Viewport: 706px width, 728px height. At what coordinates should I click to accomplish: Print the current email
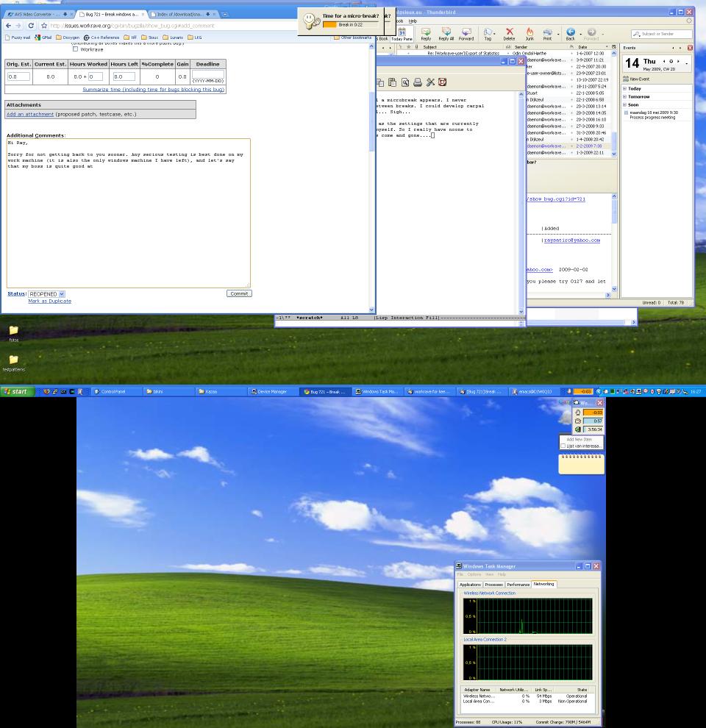pos(547,33)
